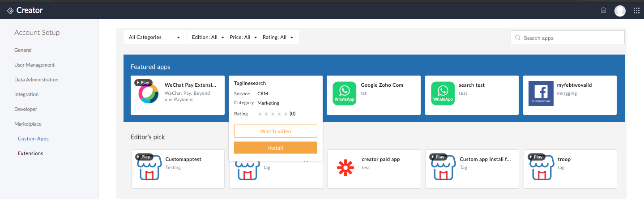Screen dimensions: 644x199
Task: Open Google Zoho Com card title
Action: click(x=382, y=85)
